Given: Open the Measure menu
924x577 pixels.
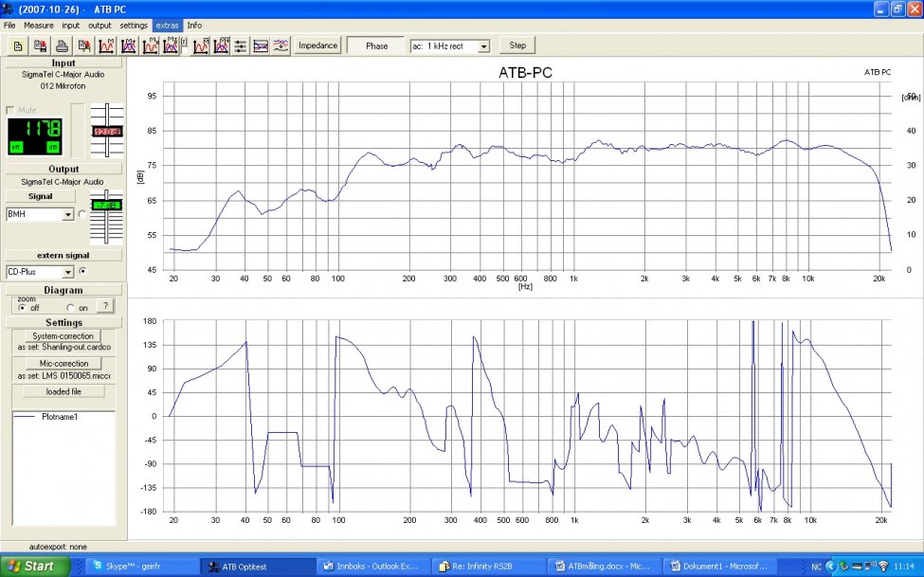Looking at the screenshot, I should point(39,25).
